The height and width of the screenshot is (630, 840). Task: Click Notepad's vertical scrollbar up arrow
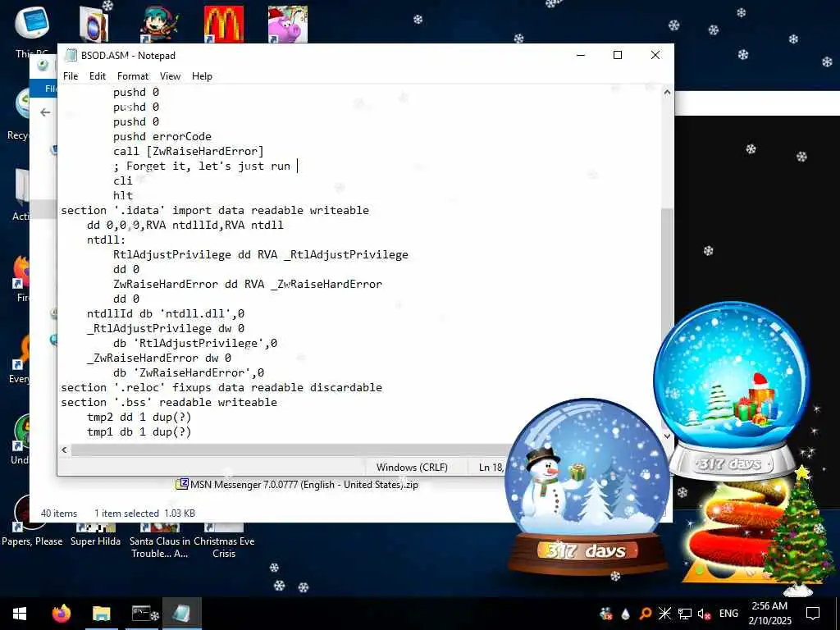667,92
